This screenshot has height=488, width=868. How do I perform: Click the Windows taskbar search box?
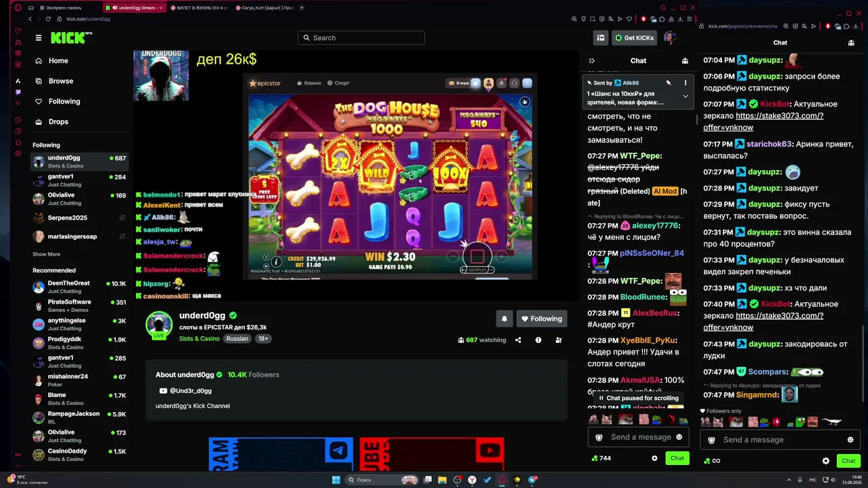382,480
